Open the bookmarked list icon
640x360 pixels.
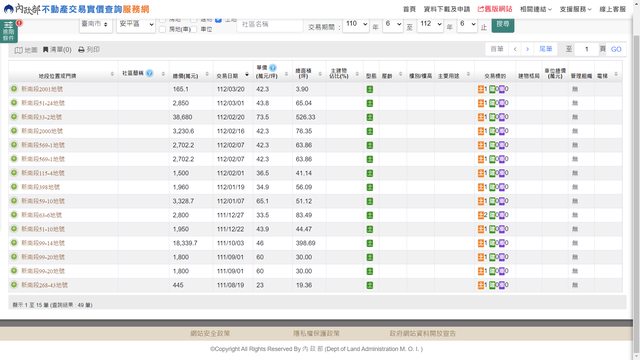[x=46, y=49]
